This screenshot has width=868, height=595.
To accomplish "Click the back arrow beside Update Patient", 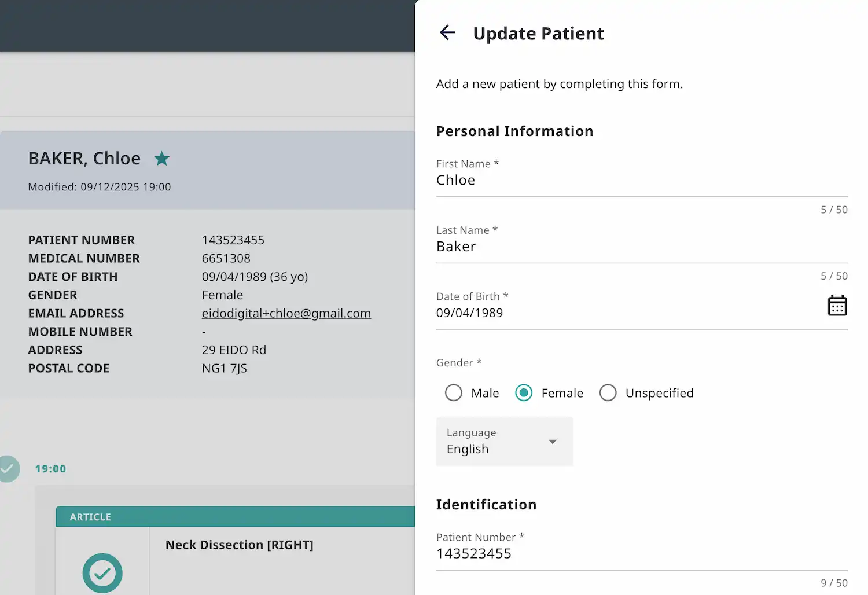I will point(447,33).
